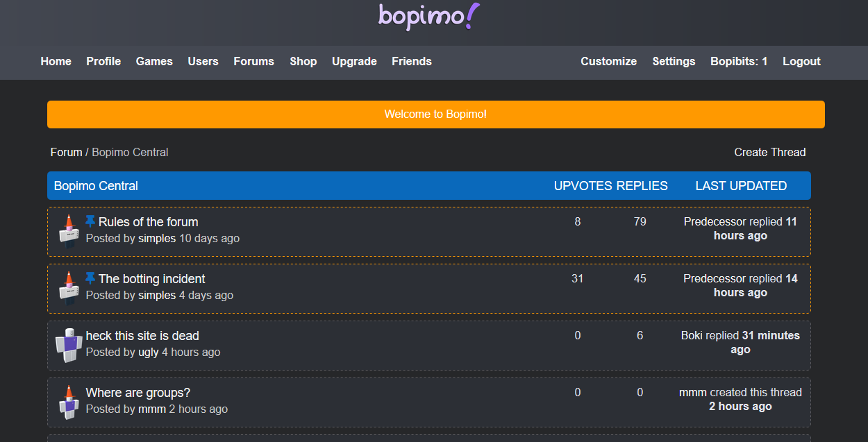Click the bopimo! logo at the top
868x442 pixels.
[x=428, y=16]
